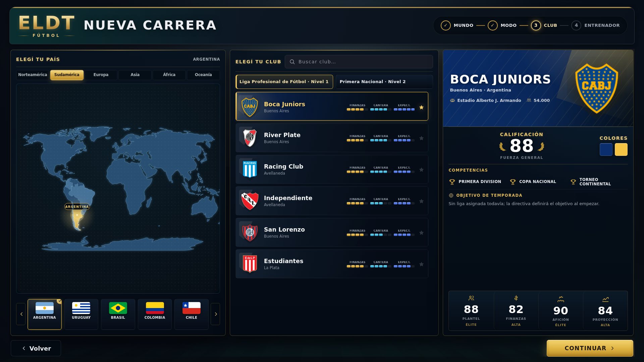The image size is (644, 362).
Task: Click the Independiente crest icon
Action: coord(250,201)
